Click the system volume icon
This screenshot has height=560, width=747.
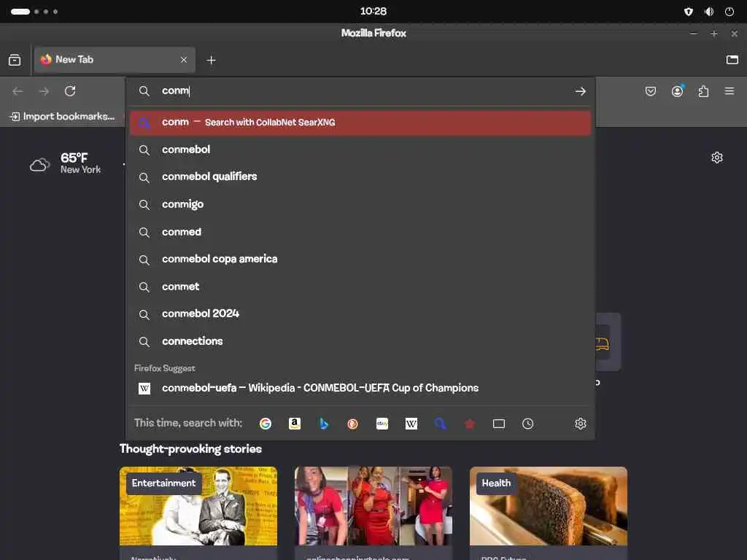pyautogui.click(x=709, y=12)
